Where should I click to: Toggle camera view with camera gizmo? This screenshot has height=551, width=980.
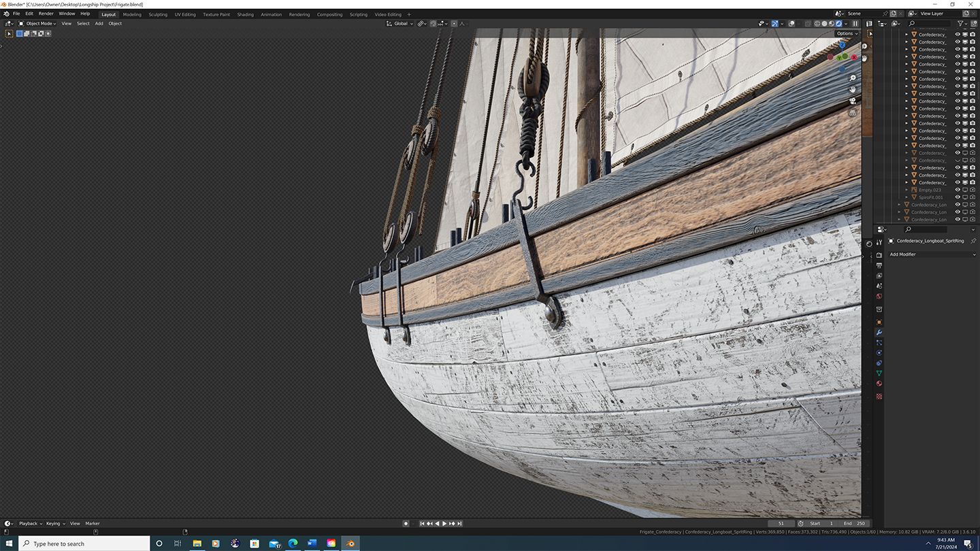(x=852, y=101)
